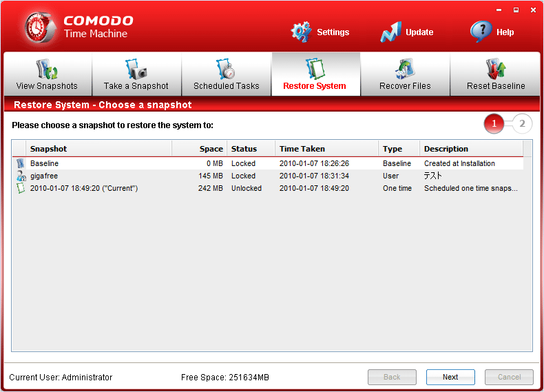Select the Baseline snapshot name
This screenshot has width=544, height=392.
click(x=44, y=163)
